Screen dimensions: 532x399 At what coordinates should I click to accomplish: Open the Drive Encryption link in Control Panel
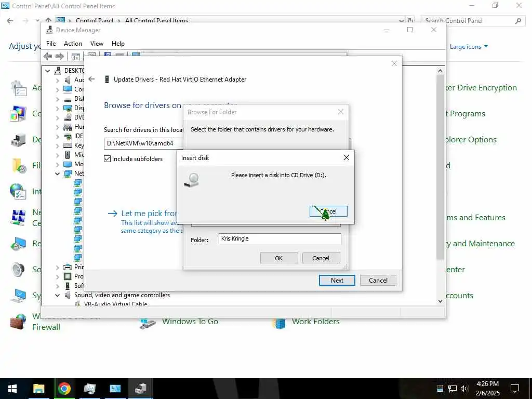coord(481,87)
